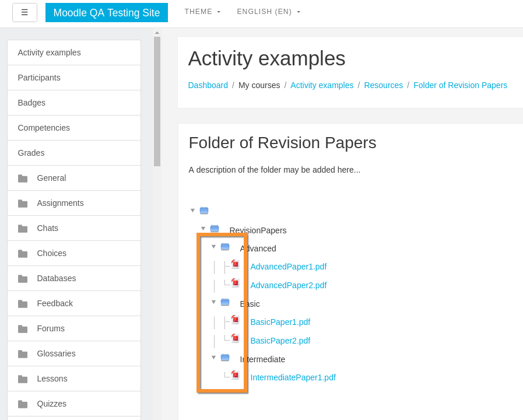Click the RevisionPapers folder icon
523x420 pixels.
215,229
